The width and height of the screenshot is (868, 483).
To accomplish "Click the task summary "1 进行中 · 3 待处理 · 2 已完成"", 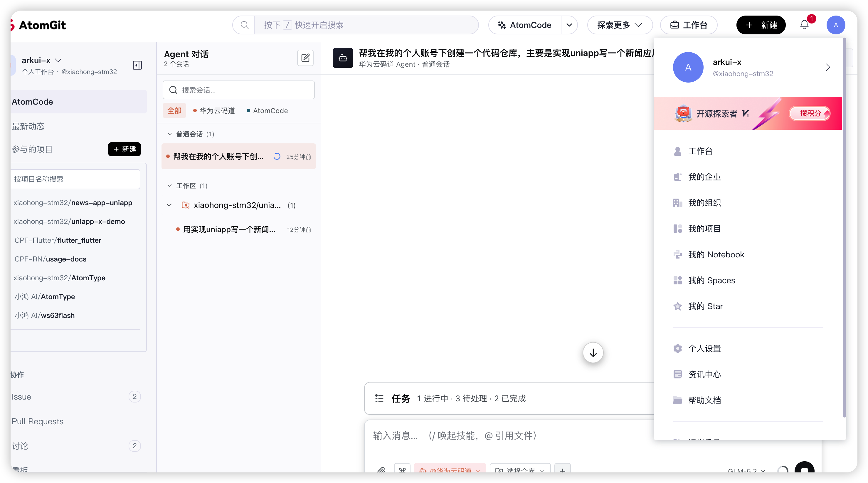I will pyautogui.click(x=471, y=398).
